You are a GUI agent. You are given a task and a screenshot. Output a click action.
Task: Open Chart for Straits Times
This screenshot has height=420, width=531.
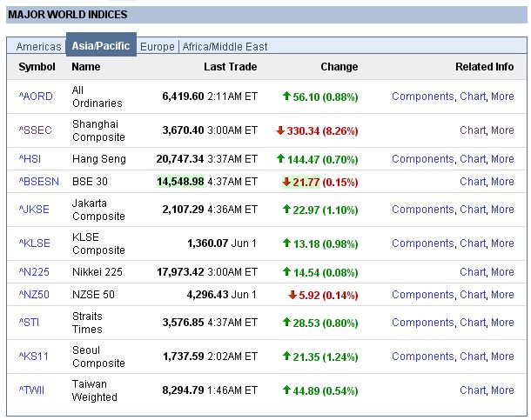tap(473, 323)
